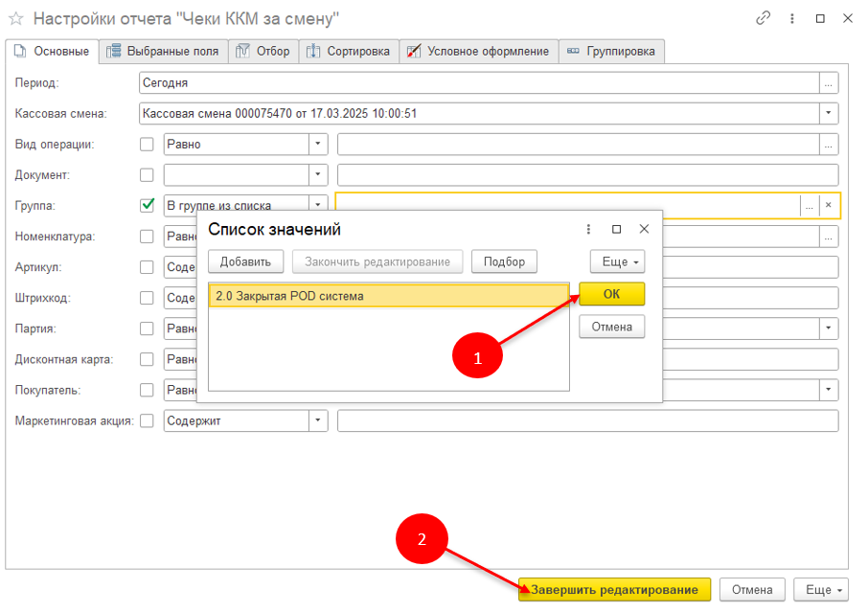
Task: Expand the Кассовая смена dropdown
Action: pos(829,114)
